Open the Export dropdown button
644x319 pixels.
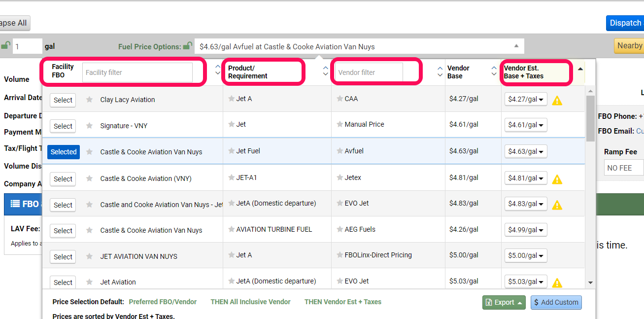tap(504, 302)
